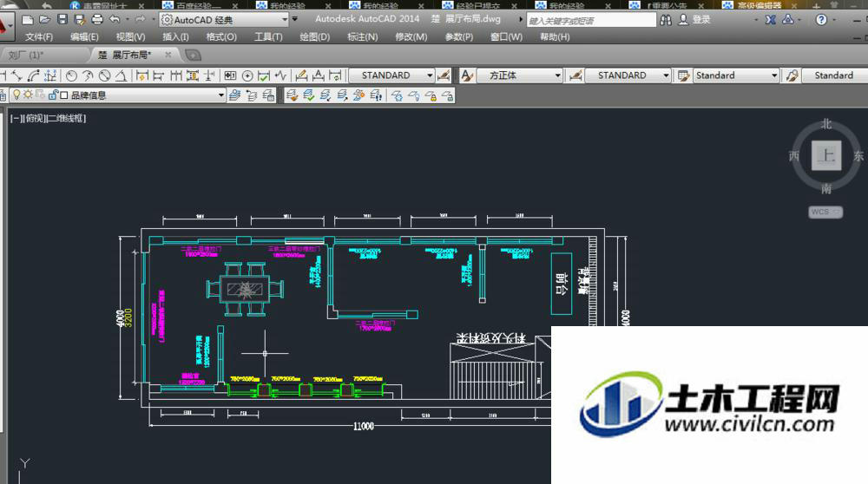This screenshot has width=868, height=484.
Task: Click the binoculars search icon
Action: (666, 19)
